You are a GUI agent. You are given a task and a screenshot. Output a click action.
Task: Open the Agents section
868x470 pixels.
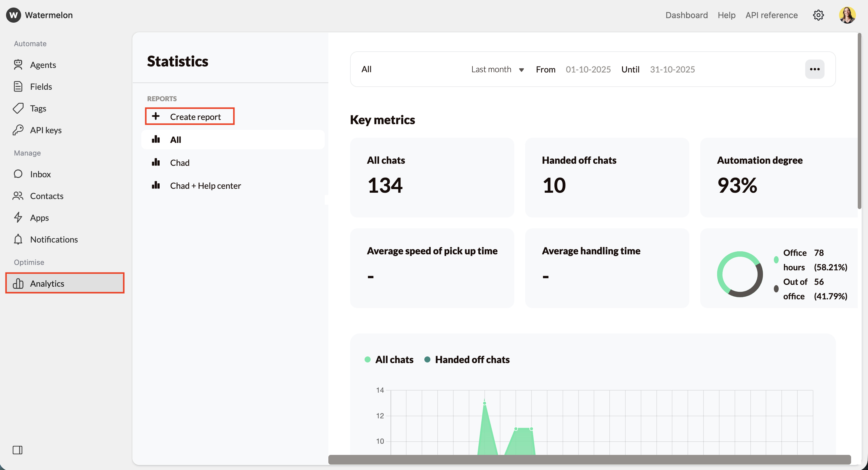pos(43,65)
